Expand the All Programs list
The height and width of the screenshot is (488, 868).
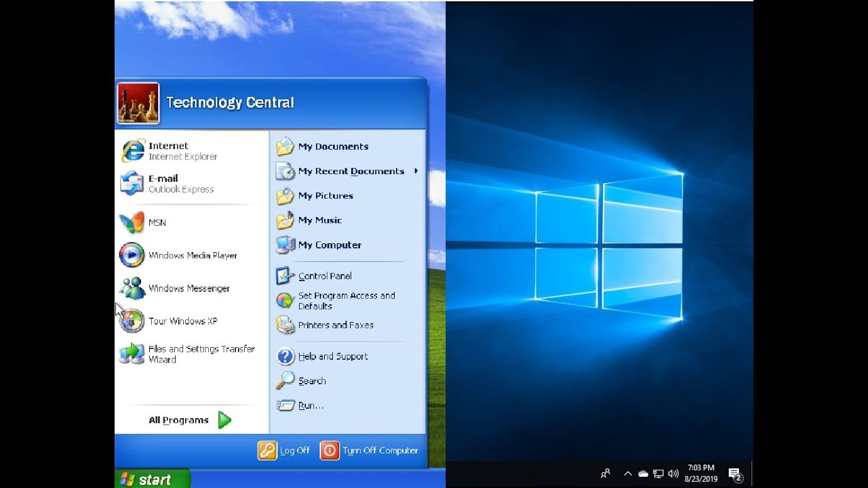pyautogui.click(x=191, y=420)
